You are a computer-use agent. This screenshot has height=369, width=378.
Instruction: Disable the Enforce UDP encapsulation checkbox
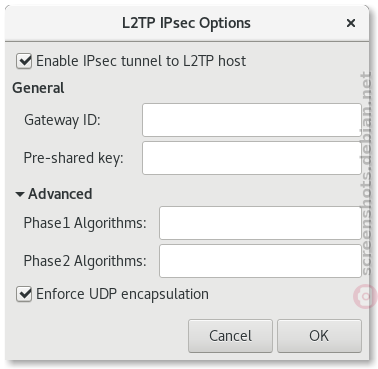(x=24, y=294)
